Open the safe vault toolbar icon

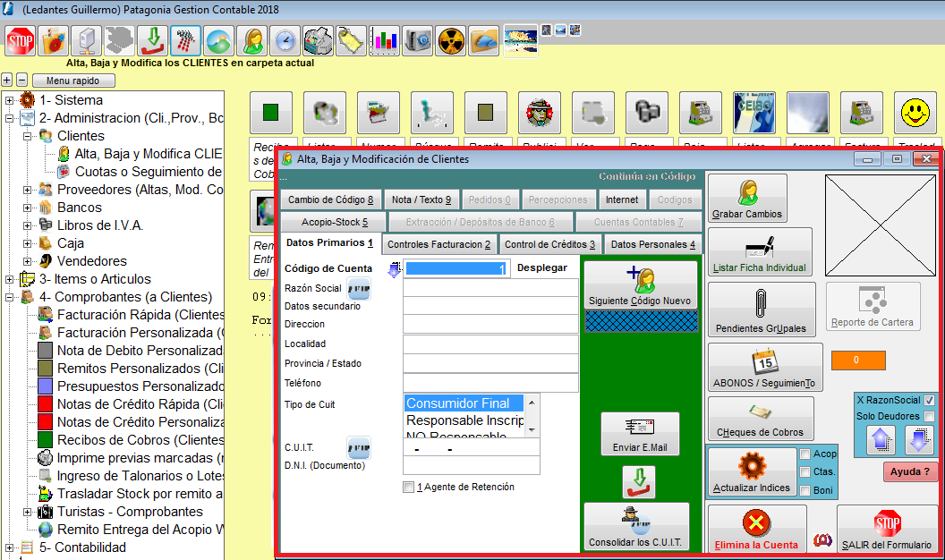coord(418,41)
